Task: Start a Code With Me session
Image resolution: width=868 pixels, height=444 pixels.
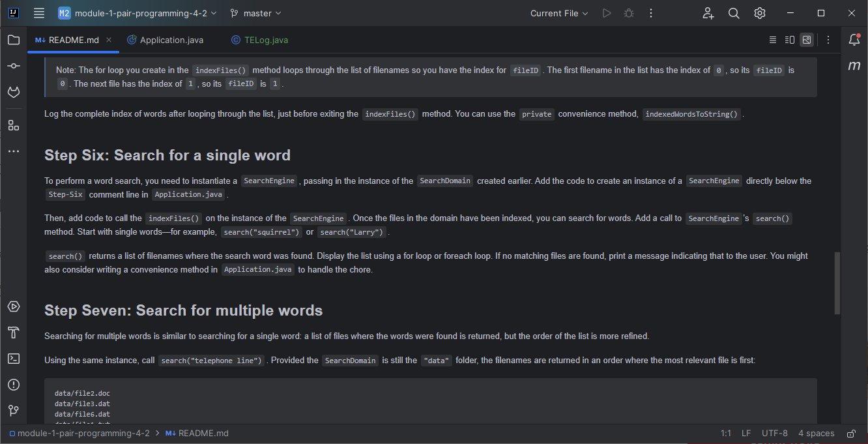Action: (708, 13)
